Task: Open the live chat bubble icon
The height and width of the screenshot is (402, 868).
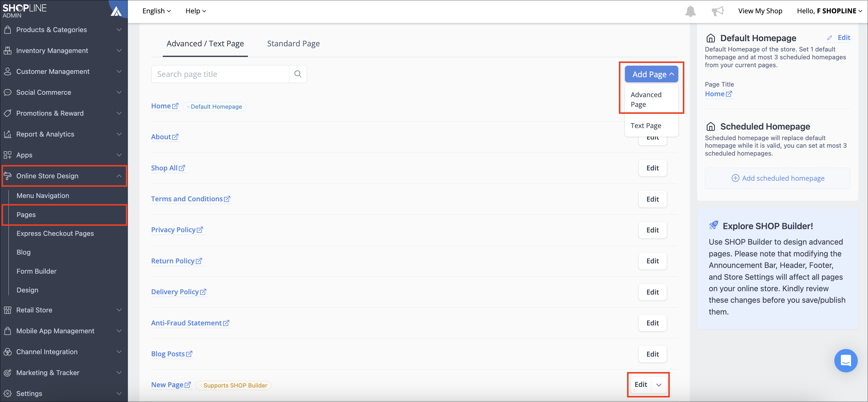Action: [x=846, y=361]
